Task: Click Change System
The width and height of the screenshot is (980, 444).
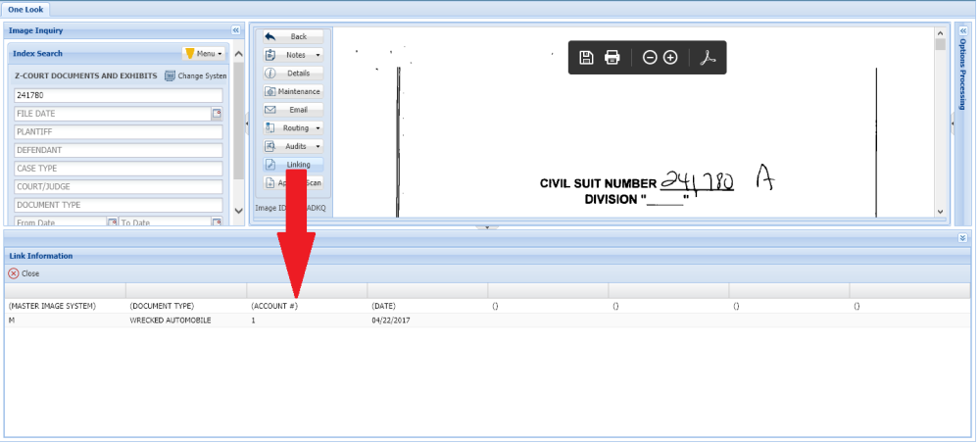Action: pos(195,75)
